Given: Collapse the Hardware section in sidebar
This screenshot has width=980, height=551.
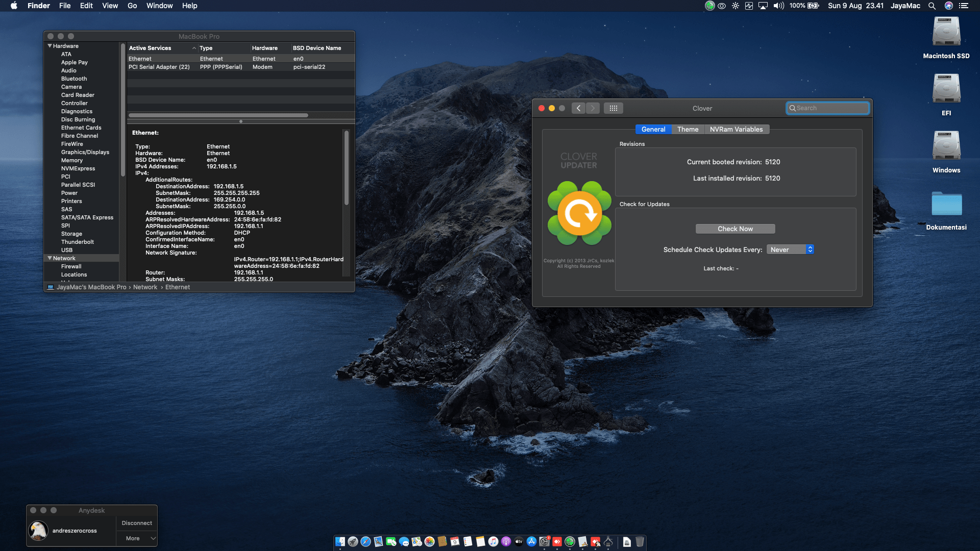Looking at the screenshot, I should [x=50, y=46].
